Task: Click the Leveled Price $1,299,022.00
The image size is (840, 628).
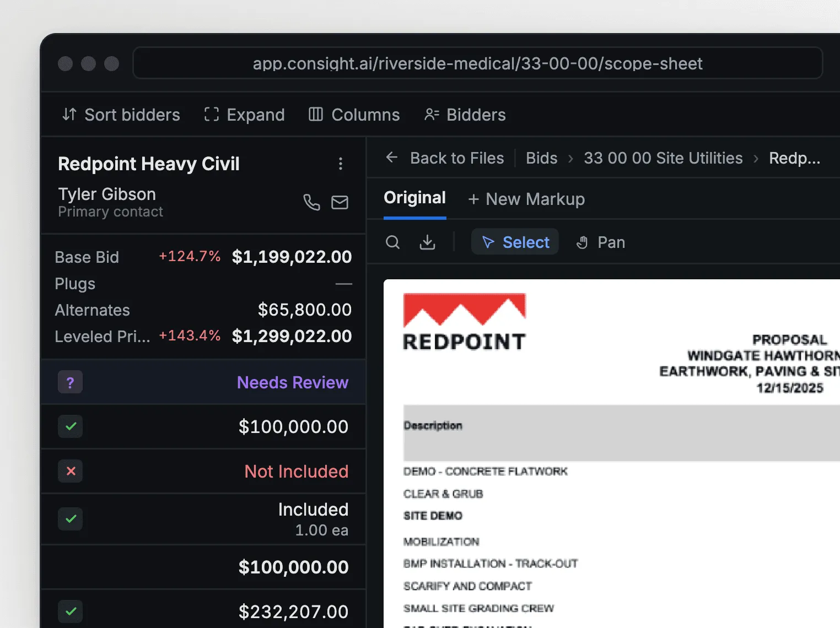Action: click(292, 336)
